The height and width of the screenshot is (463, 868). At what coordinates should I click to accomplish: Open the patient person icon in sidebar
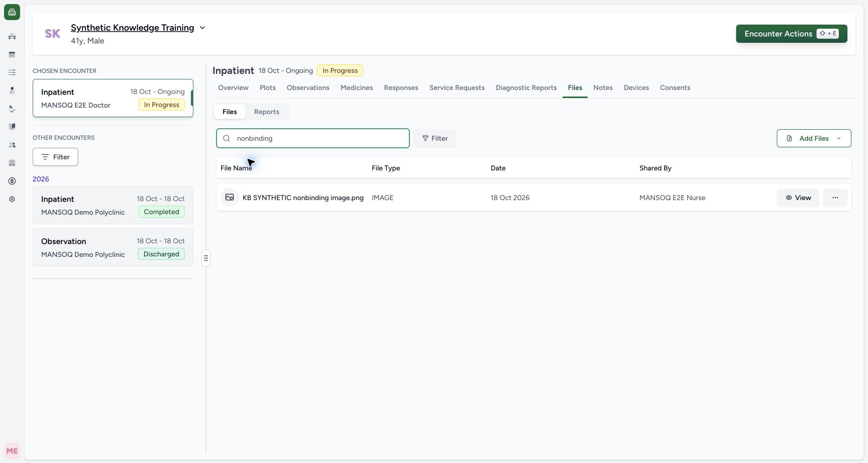click(12, 90)
